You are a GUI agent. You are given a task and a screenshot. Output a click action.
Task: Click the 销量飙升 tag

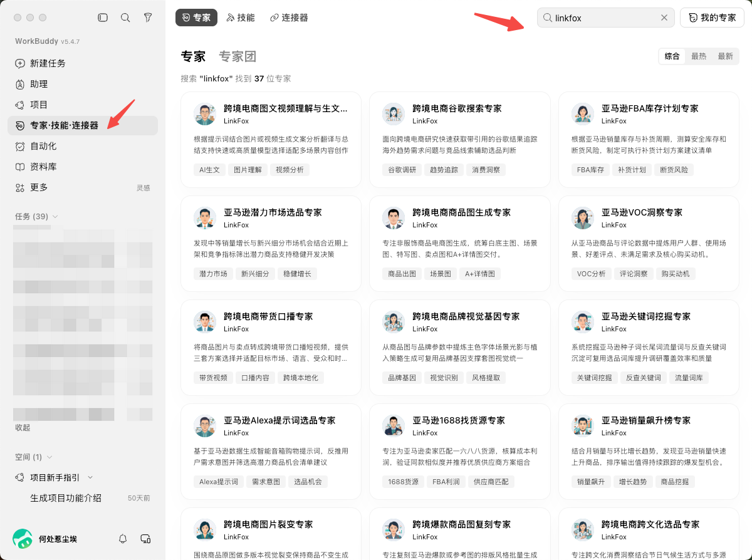(x=592, y=482)
